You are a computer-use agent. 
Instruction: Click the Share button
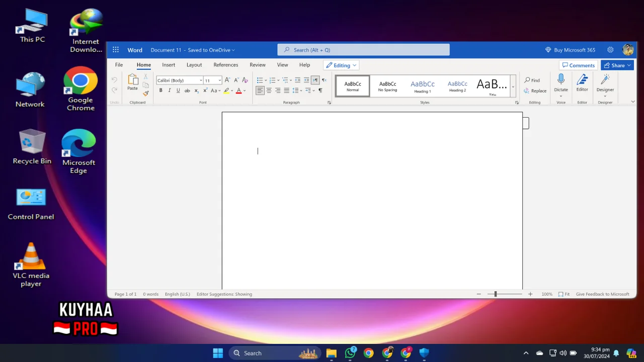(617, 65)
